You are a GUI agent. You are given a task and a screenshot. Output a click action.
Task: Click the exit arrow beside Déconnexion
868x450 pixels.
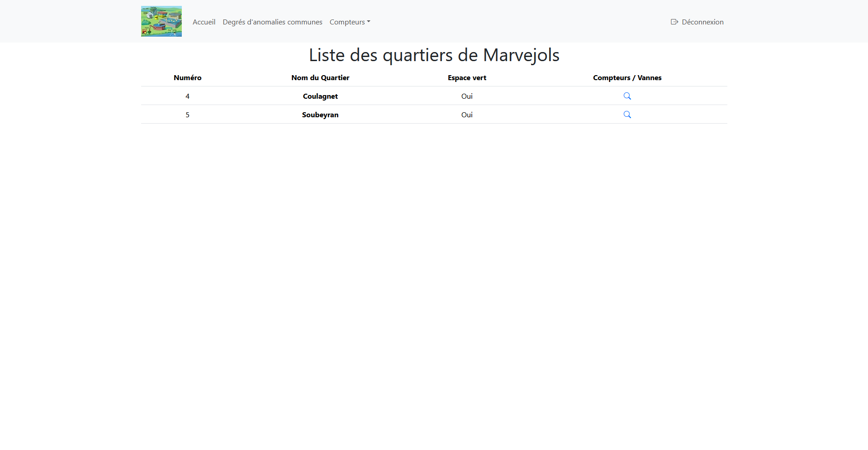click(674, 22)
